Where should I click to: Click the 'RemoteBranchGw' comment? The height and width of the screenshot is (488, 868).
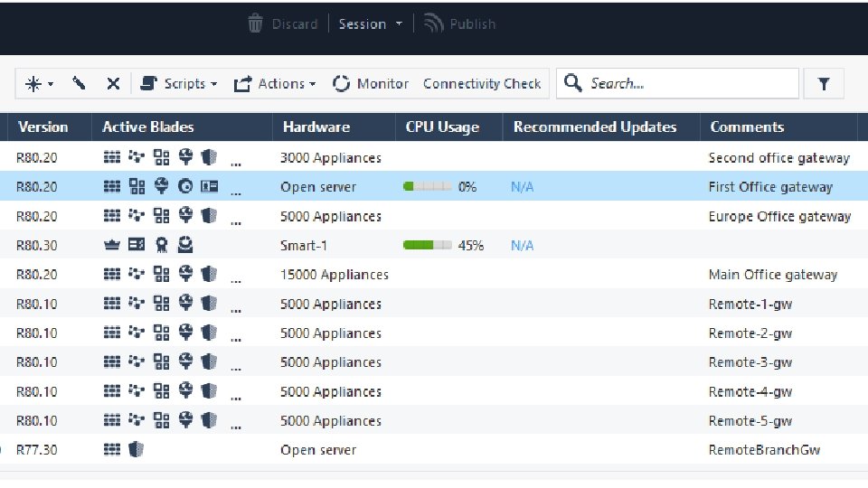click(764, 450)
